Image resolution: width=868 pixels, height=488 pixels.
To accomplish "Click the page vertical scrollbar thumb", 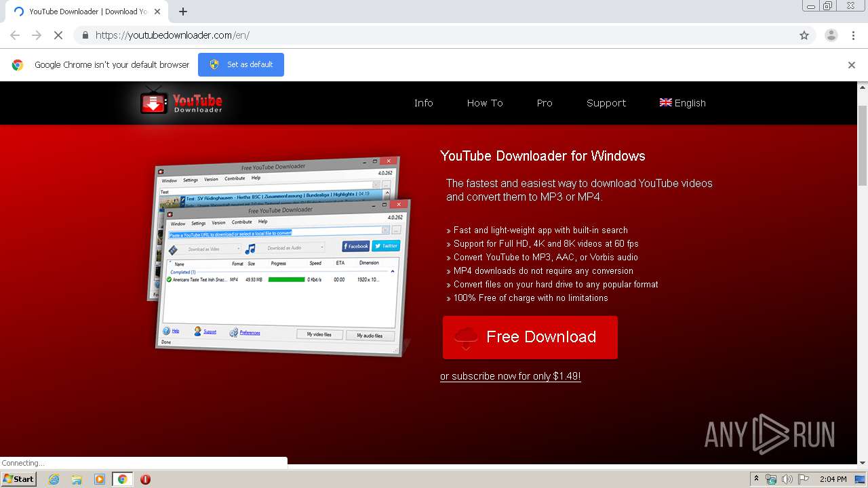I will click(863, 144).
